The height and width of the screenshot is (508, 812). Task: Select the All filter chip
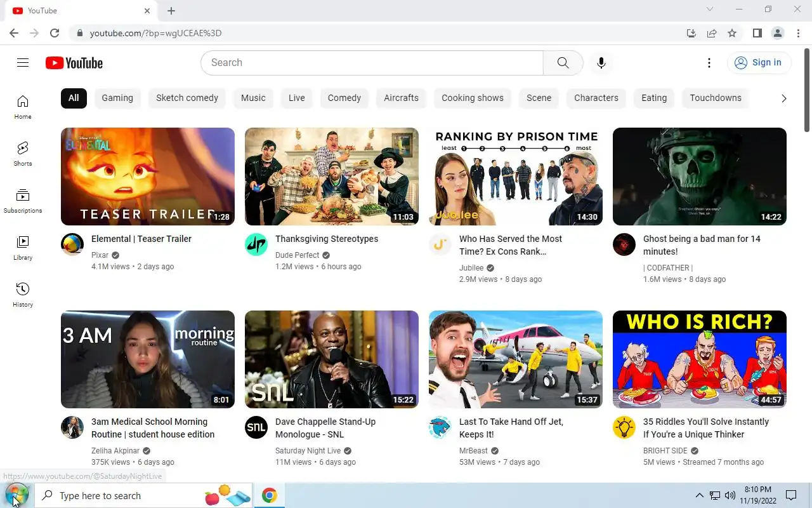click(74, 98)
